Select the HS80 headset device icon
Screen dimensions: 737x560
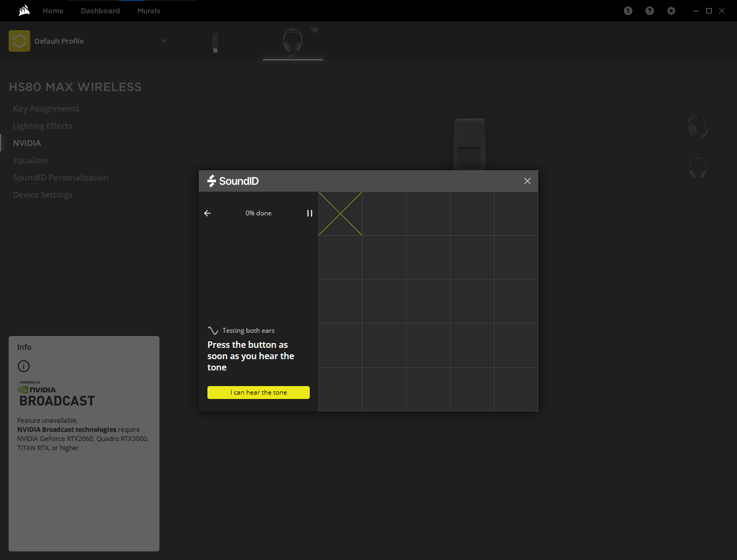tap(293, 42)
